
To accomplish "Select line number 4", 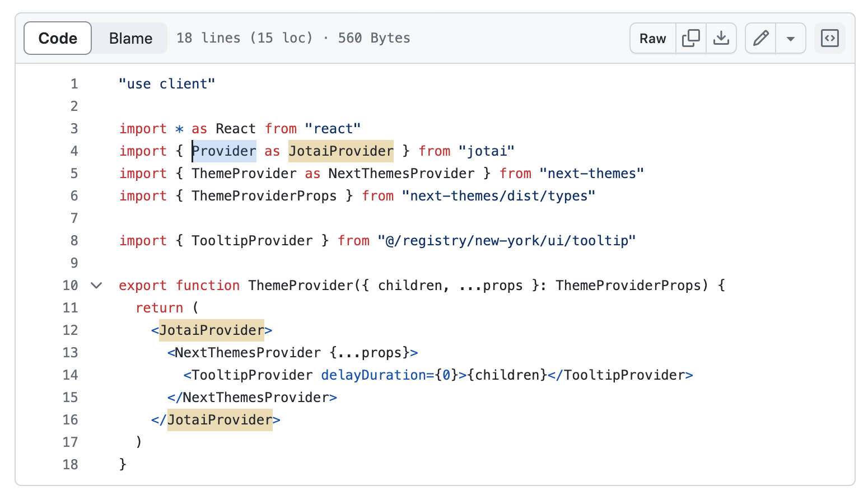I will (74, 151).
